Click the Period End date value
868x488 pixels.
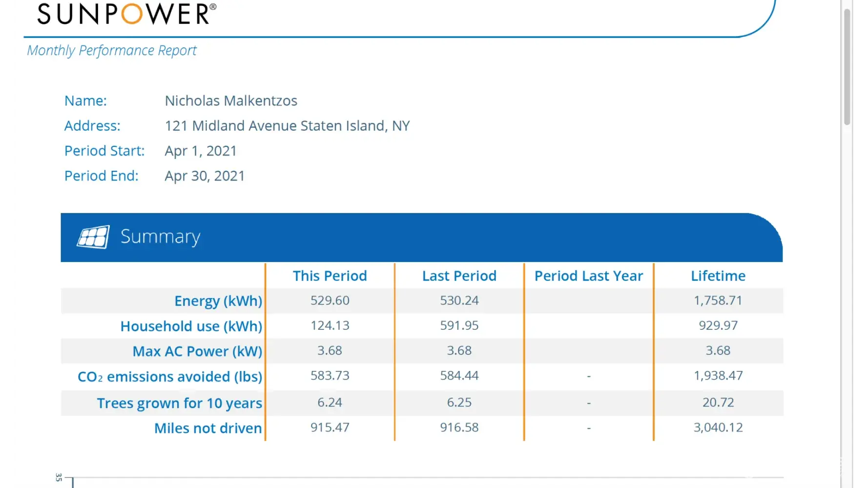(205, 176)
